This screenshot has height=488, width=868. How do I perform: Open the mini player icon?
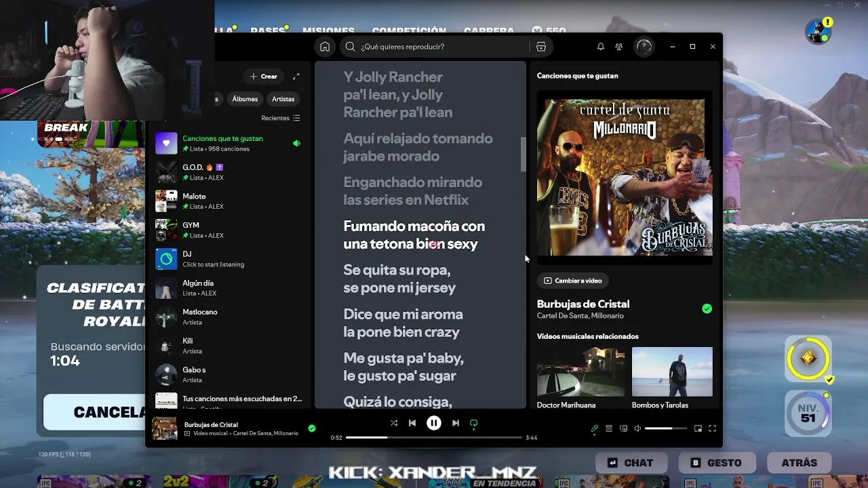tap(698, 428)
